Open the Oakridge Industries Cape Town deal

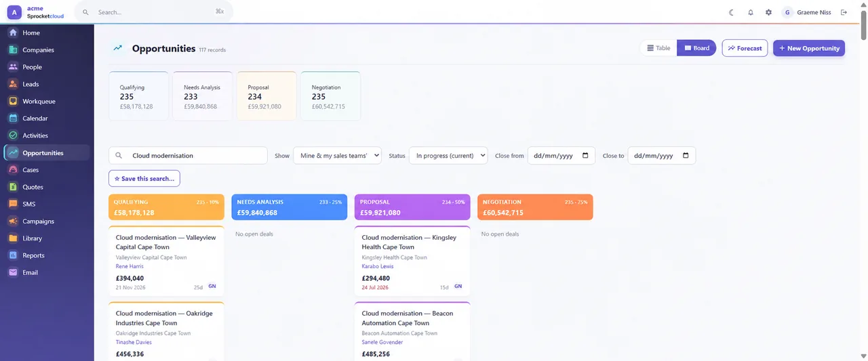[x=166, y=332]
